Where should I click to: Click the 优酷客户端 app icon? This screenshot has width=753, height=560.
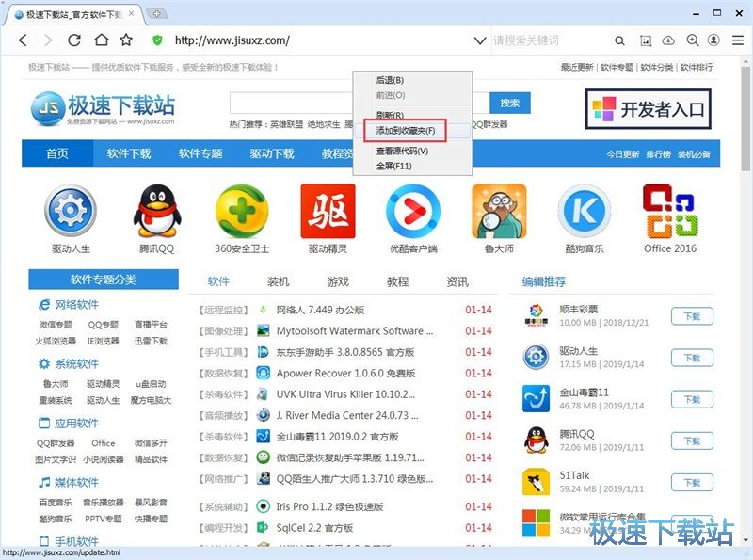coord(413,211)
